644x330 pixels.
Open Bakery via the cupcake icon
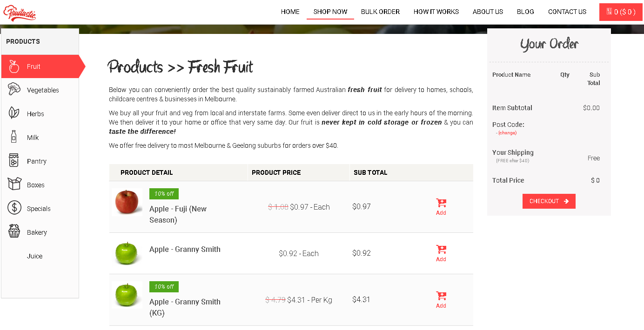click(x=14, y=231)
